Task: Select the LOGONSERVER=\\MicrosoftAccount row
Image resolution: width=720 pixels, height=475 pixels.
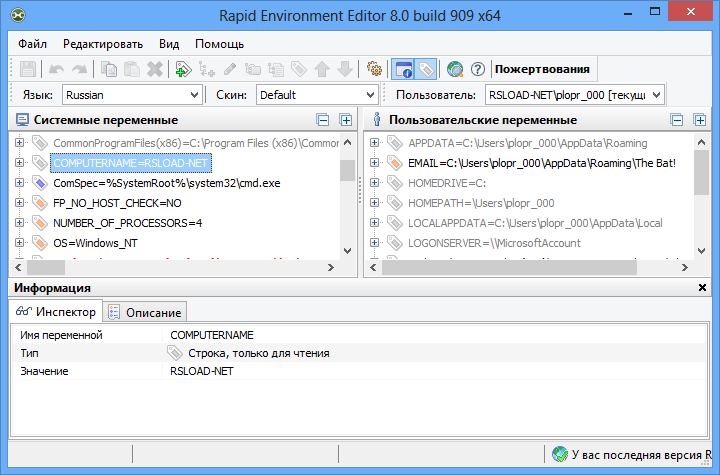Action: coord(494,243)
